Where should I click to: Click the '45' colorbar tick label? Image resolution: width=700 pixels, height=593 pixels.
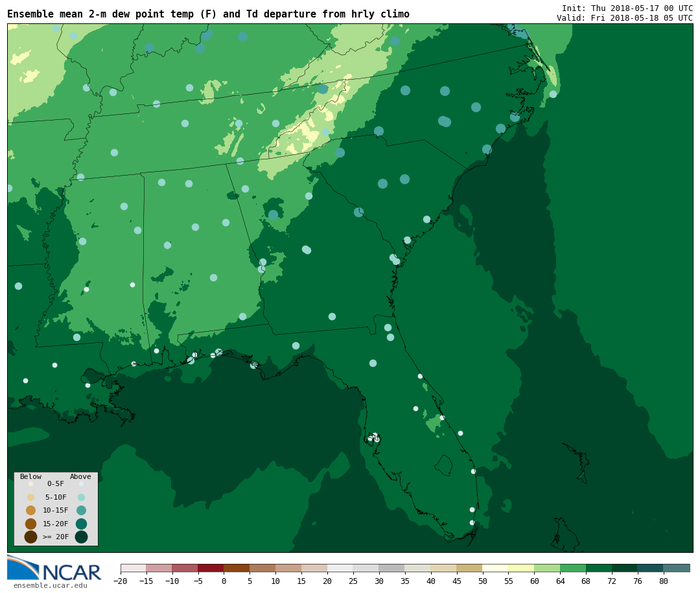457,581
